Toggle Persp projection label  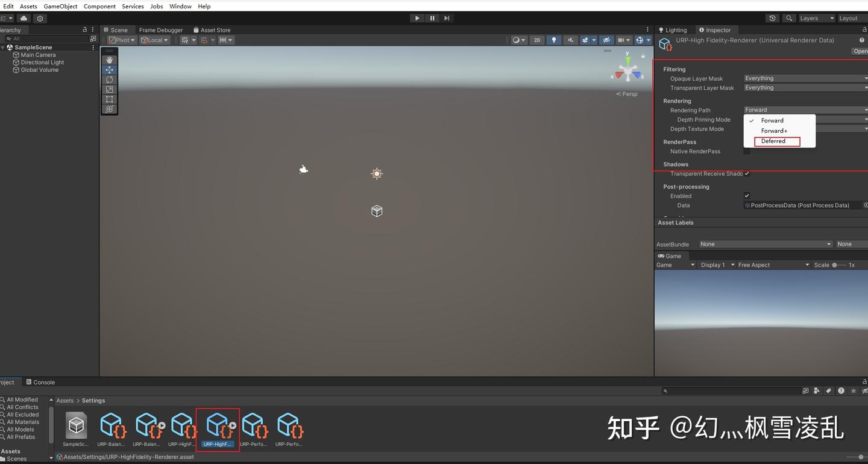pyautogui.click(x=626, y=94)
